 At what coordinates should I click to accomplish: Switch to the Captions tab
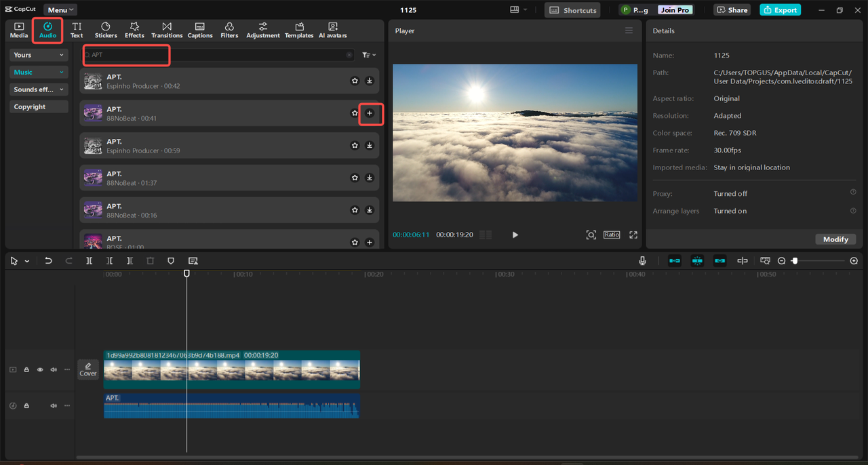[200, 30]
